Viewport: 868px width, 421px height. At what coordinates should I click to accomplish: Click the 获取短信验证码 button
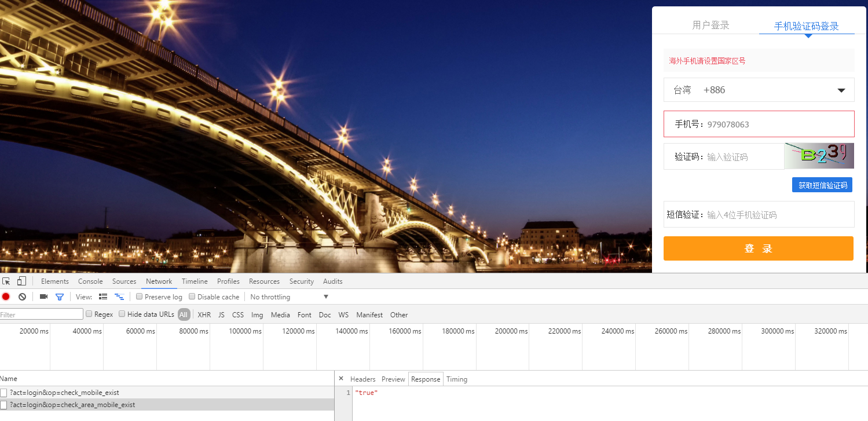click(x=822, y=185)
